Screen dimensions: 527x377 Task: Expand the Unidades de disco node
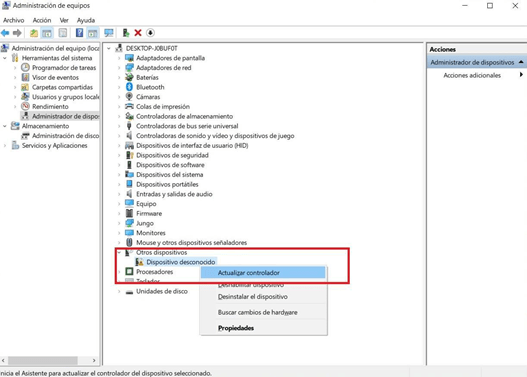click(119, 291)
